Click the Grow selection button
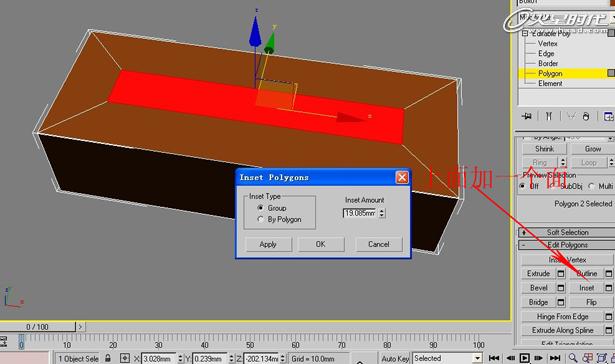The width and height of the screenshot is (615, 364). tap(593, 149)
